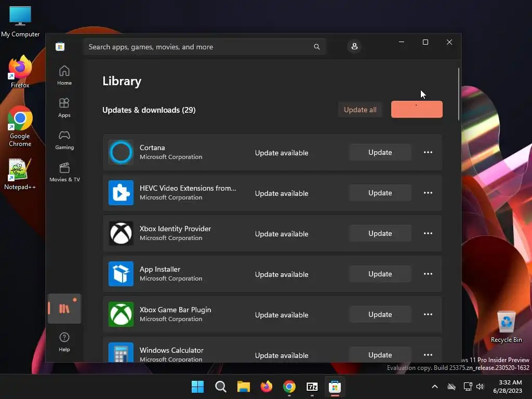Image resolution: width=532 pixels, height=399 pixels.
Task: Select the Firefox desktop shortcut
Action: click(20, 72)
